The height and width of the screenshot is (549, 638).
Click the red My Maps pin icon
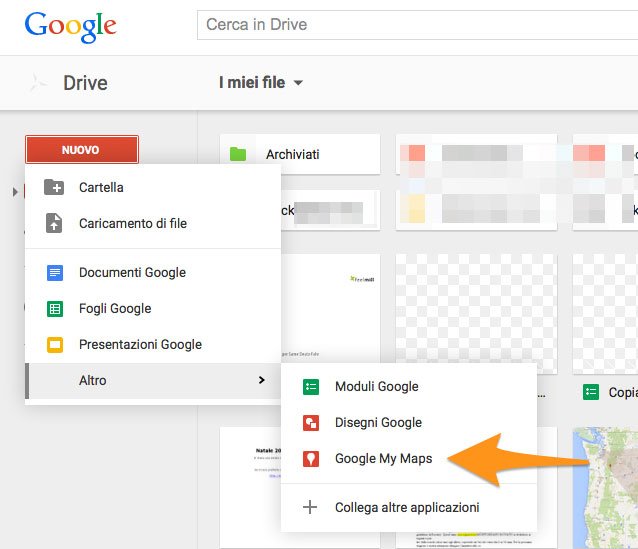(x=311, y=459)
